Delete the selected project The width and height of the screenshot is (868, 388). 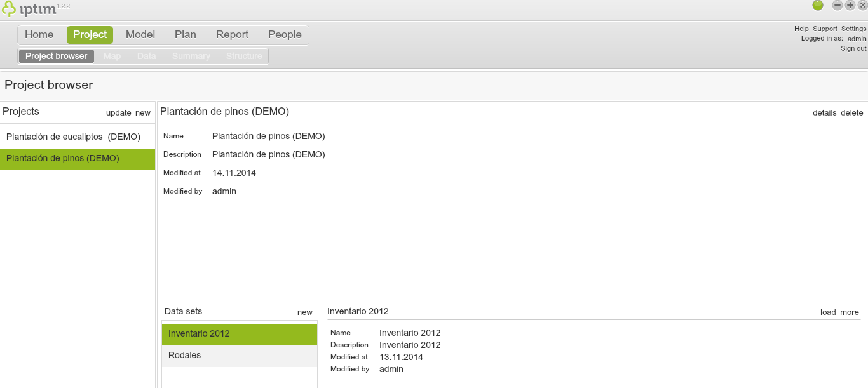pos(851,112)
